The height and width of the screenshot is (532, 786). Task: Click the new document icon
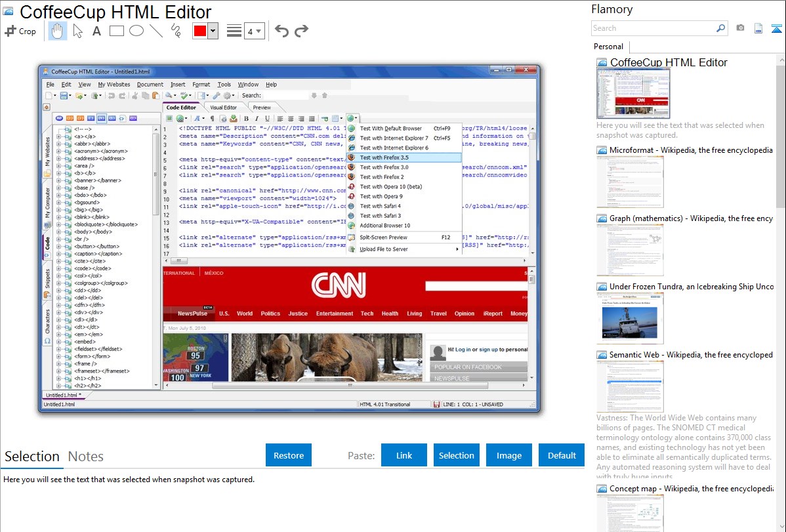click(x=758, y=28)
